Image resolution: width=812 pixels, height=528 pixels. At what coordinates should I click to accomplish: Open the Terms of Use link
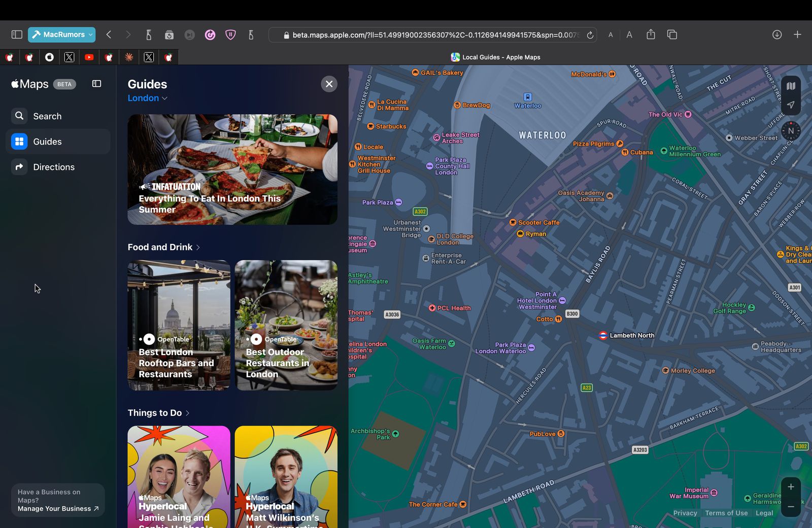click(726, 513)
